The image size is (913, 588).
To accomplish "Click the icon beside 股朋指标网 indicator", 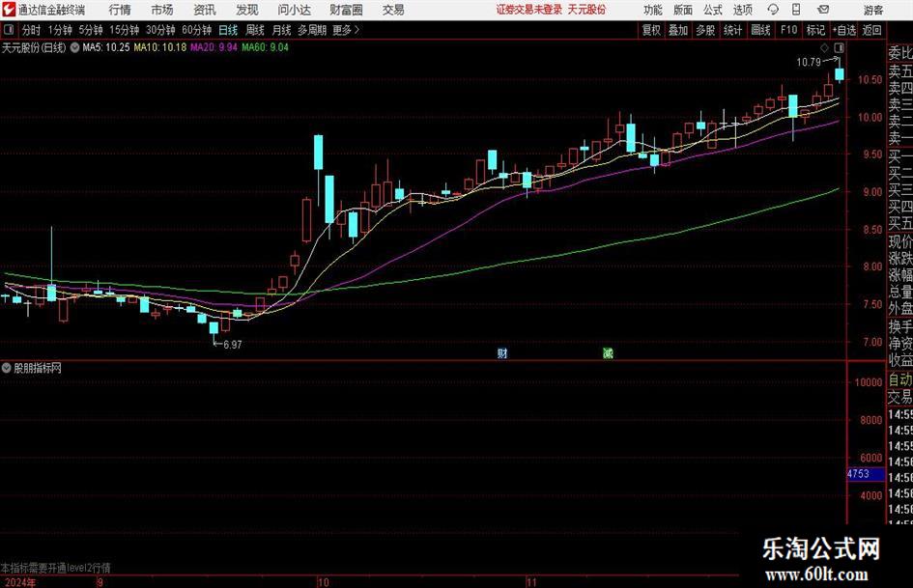I will pos(7,368).
